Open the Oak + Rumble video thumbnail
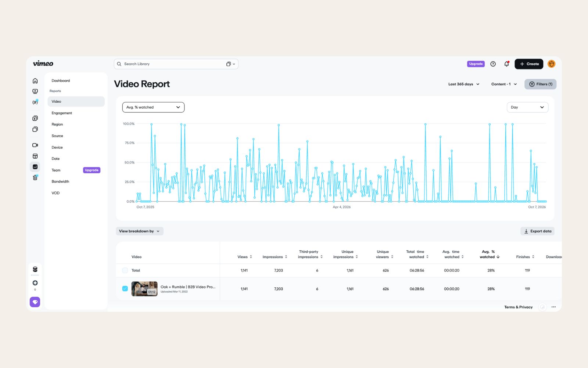This screenshot has width=588, height=368. pos(144,289)
